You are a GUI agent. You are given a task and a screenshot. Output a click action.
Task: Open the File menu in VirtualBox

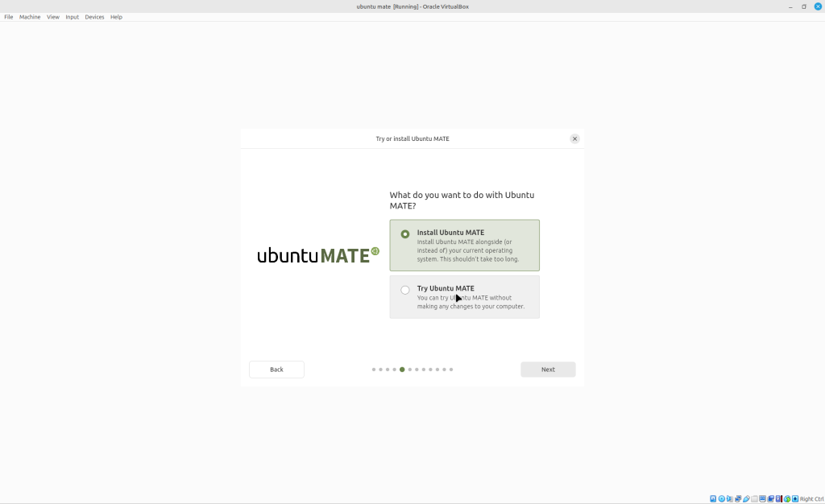click(x=8, y=17)
